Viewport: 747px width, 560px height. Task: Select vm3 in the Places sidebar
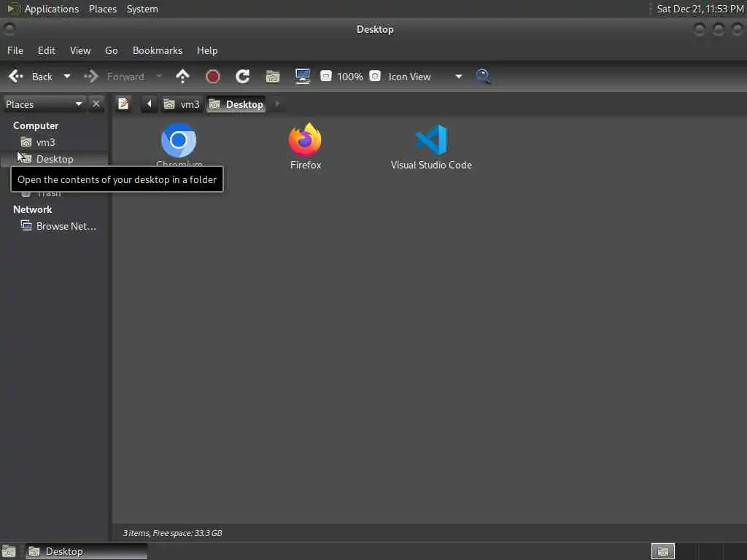tap(54, 142)
